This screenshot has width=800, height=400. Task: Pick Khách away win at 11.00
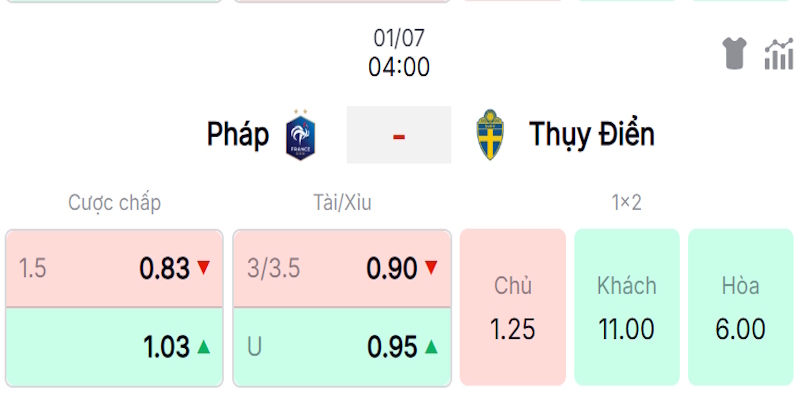pyautogui.click(x=627, y=307)
